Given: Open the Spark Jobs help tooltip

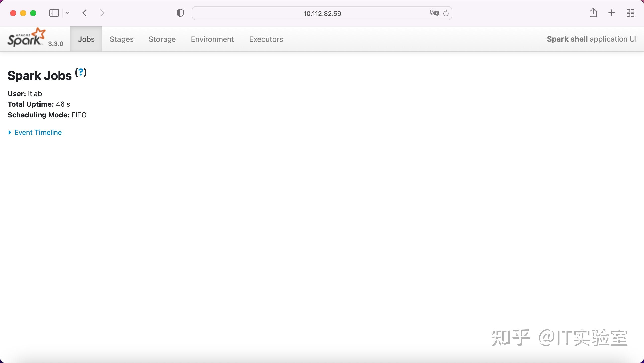Looking at the screenshot, I should click(80, 73).
